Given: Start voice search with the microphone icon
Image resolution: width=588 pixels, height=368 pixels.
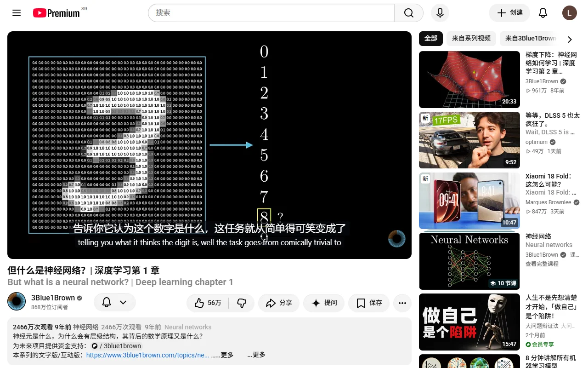Looking at the screenshot, I should click(440, 13).
